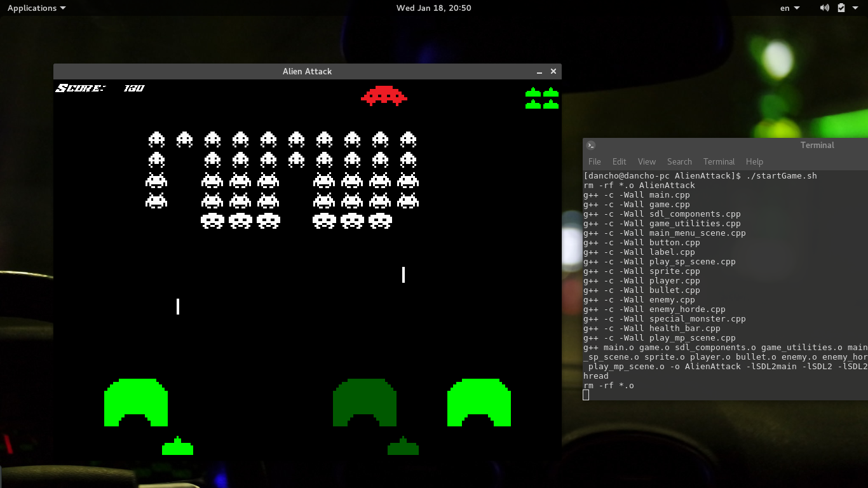Viewport: 868px width, 488px height.
Task: Click the volume speaker icon in top bar
Action: point(825,8)
